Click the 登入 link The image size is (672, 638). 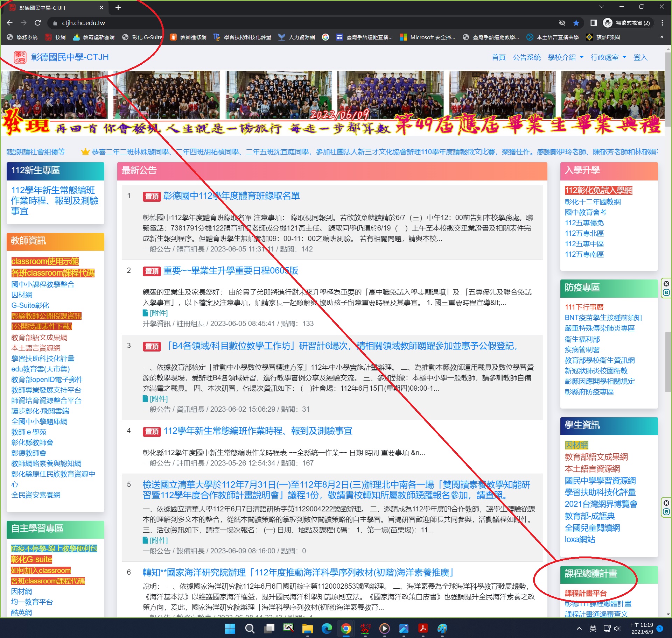[641, 57]
